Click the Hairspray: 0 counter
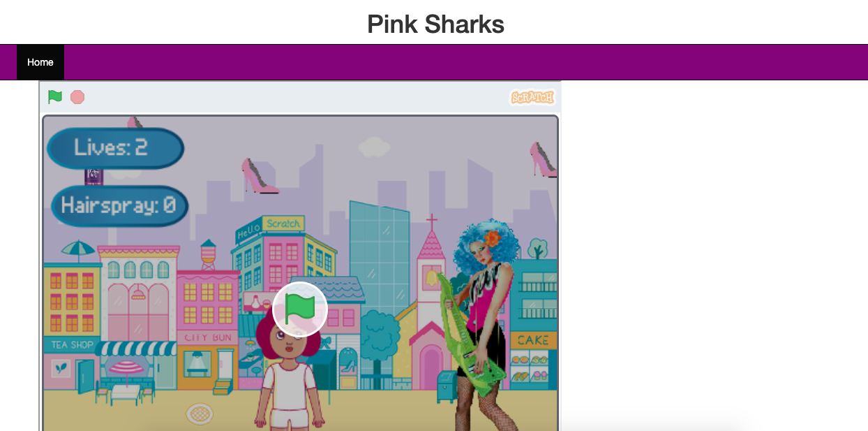 [120, 206]
